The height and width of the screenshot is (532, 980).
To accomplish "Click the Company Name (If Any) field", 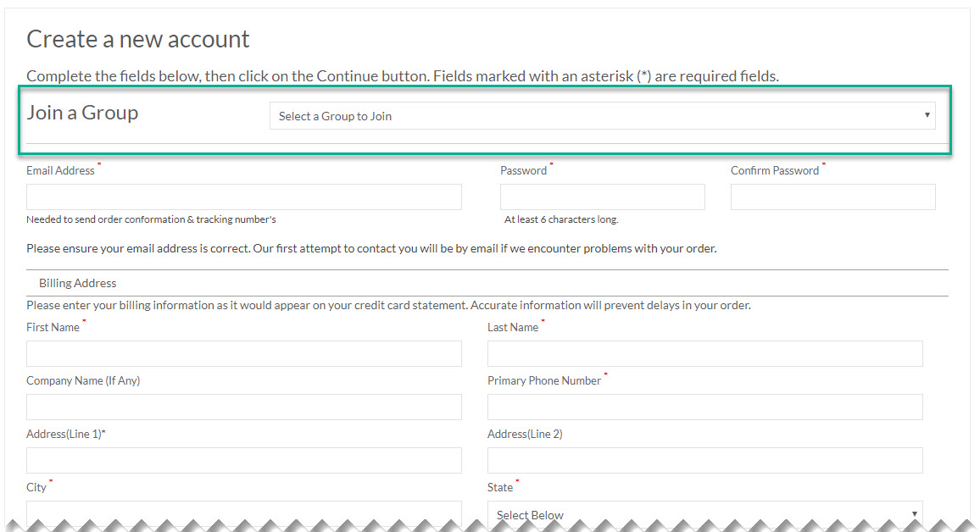I will (x=243, y=407).
